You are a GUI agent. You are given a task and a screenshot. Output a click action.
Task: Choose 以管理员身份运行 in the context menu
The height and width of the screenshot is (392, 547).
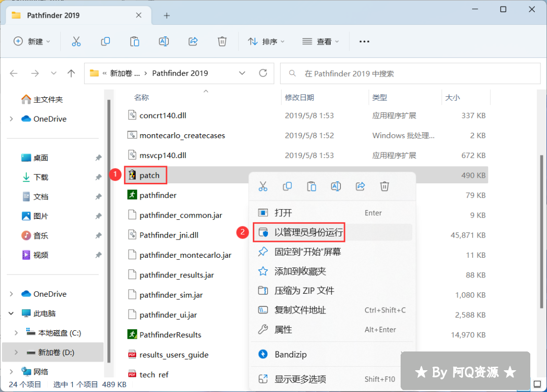point(331,232)
